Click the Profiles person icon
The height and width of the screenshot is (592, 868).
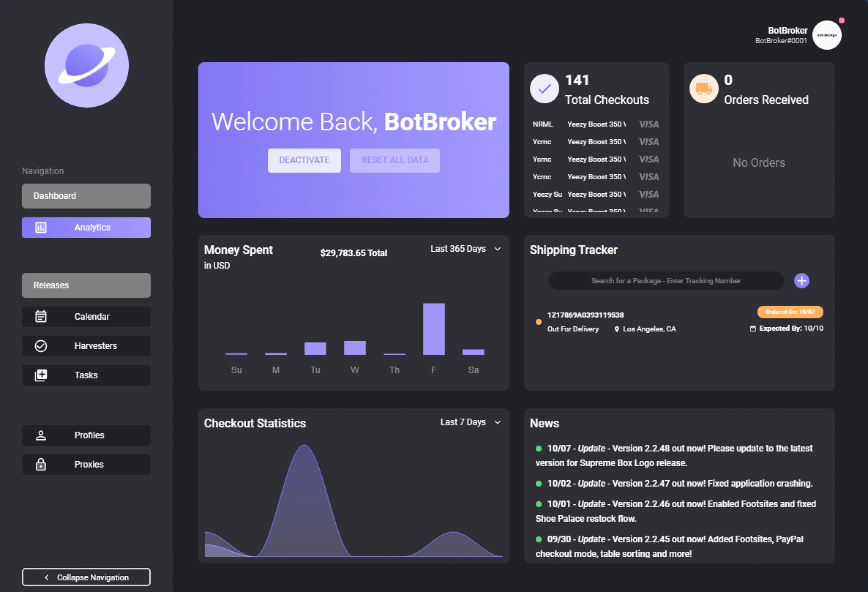click(x=41, y=435)
